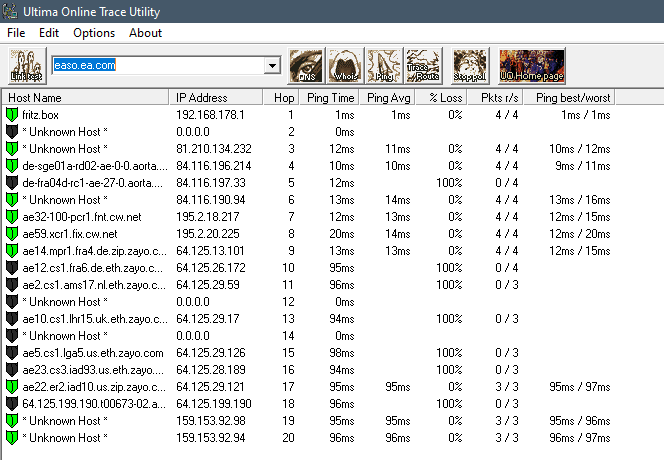Open the About menu
664x460 pixels.
[145, 33]
